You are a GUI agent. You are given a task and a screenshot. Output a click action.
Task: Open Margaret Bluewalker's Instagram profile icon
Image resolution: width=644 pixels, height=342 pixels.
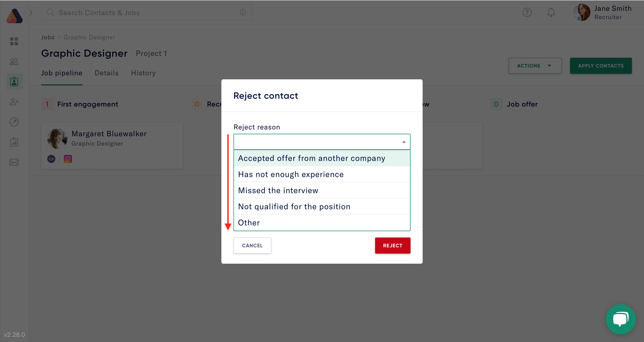click(68, 159)
